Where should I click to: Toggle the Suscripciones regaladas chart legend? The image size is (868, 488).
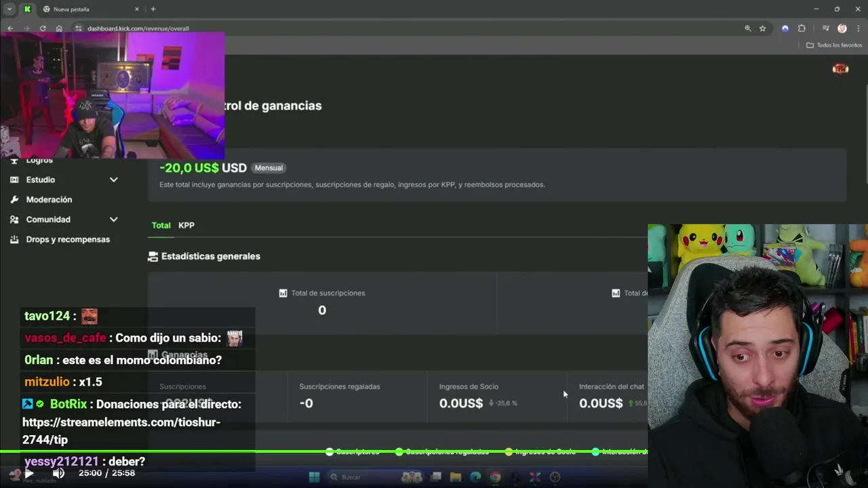click(442, 451)
